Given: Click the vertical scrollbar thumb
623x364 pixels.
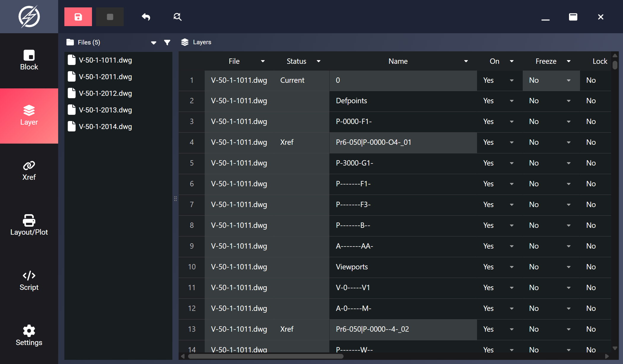Looking at the screenshot, I should pyautogui.click(x=615, y=65).
